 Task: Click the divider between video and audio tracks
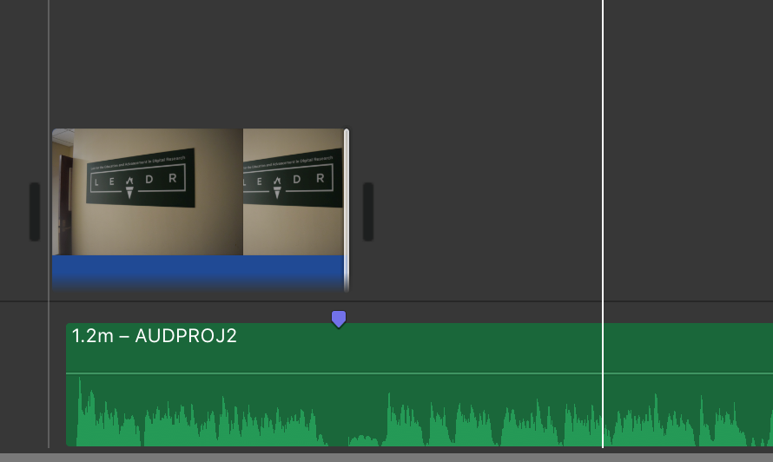386,301
